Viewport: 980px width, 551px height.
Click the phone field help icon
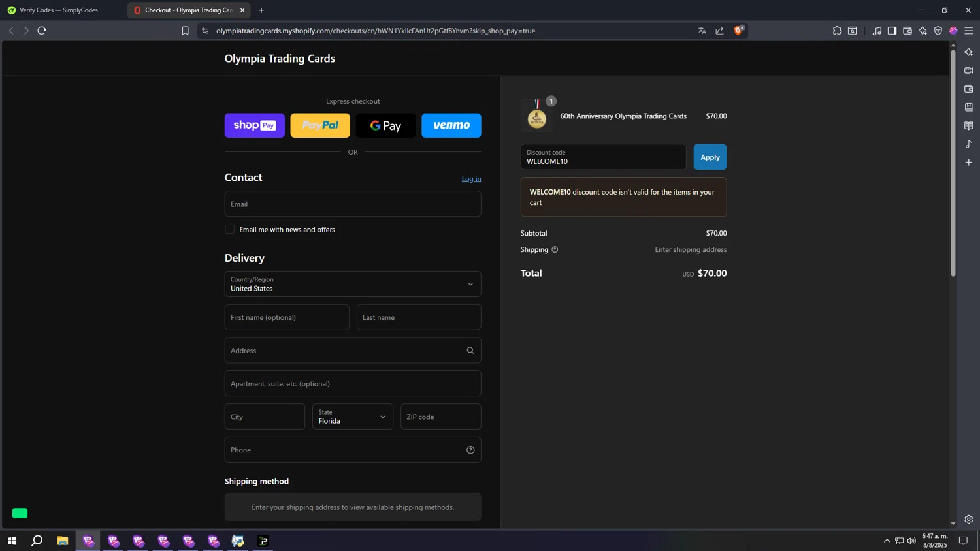click(470, 450)
